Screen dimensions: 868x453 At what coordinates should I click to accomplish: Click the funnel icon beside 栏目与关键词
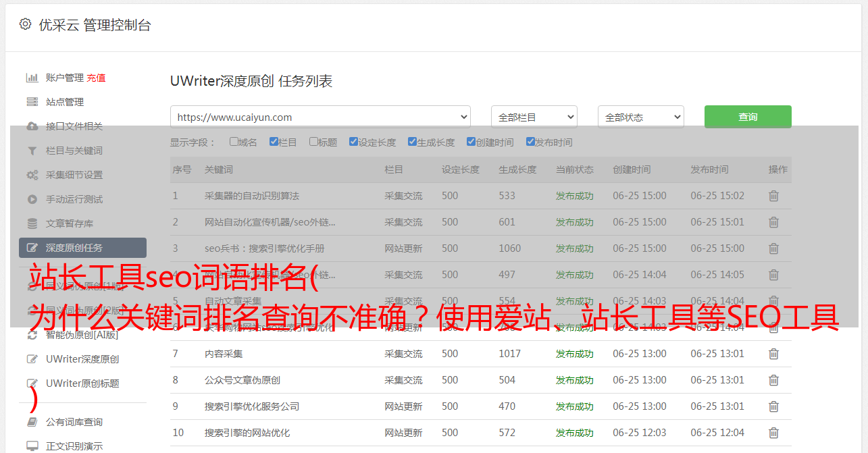(x=32, y=151)
